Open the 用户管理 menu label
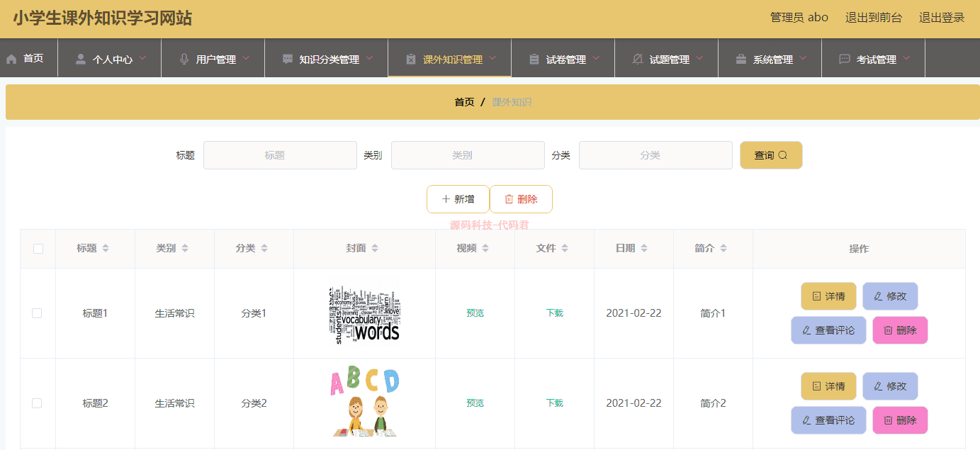The width and height of the screenshot is (980, 450). 215,60
